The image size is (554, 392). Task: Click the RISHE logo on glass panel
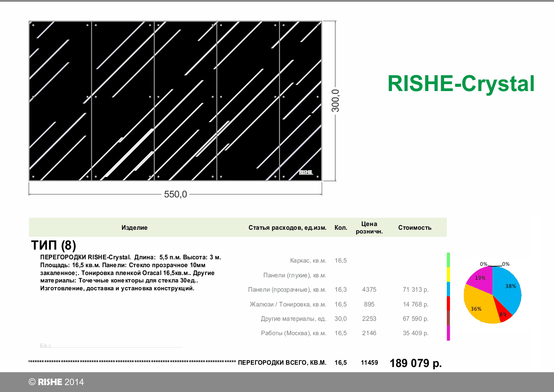305,172
